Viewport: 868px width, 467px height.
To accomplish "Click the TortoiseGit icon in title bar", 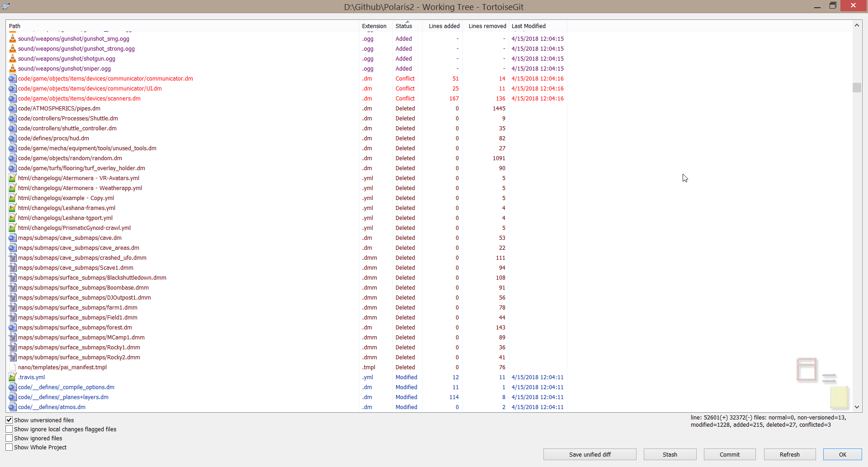I will coord(6,6).
